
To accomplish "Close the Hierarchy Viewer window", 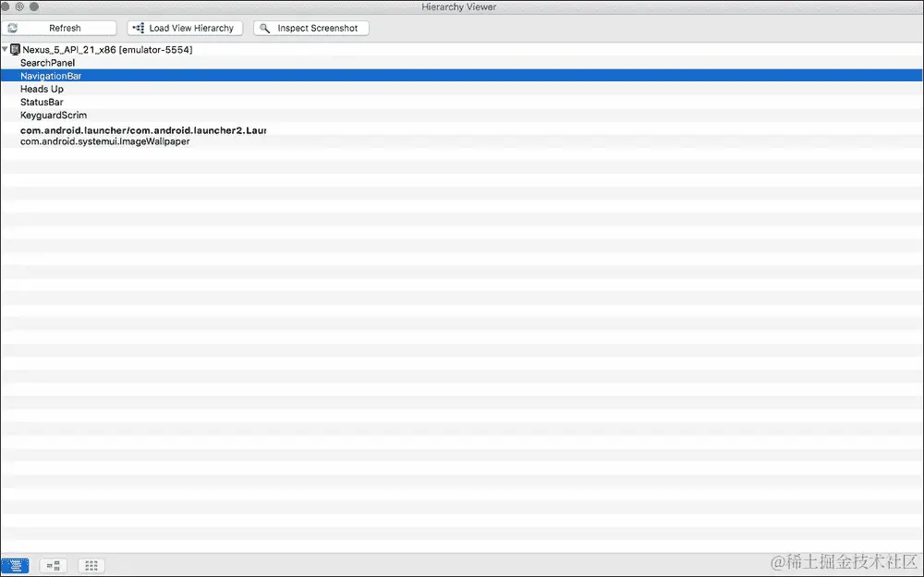I will 6,6.
